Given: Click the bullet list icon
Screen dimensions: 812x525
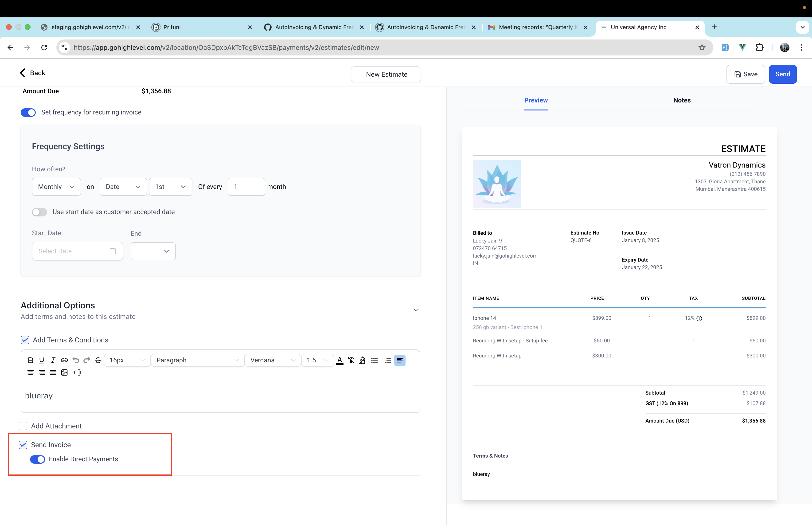Looking at the screenshot, I should (x=375, y=360).
